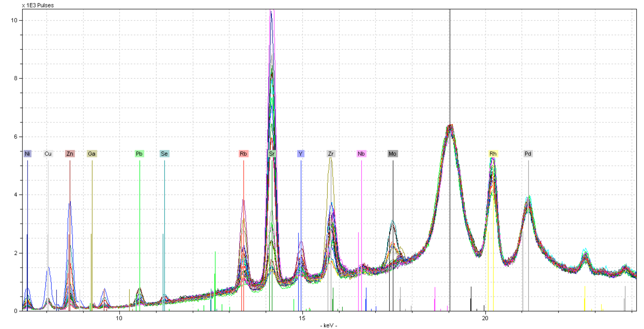Click the Ni element marker label
The image size is (644, 329).
pos(28,154)
